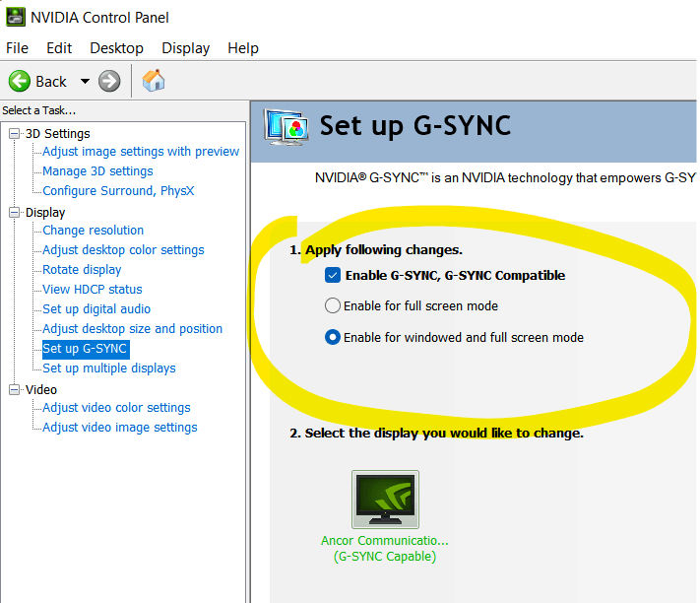Open Adjust desktop color settings
Viewport: 700px width, 603px height.
point(123,249)
